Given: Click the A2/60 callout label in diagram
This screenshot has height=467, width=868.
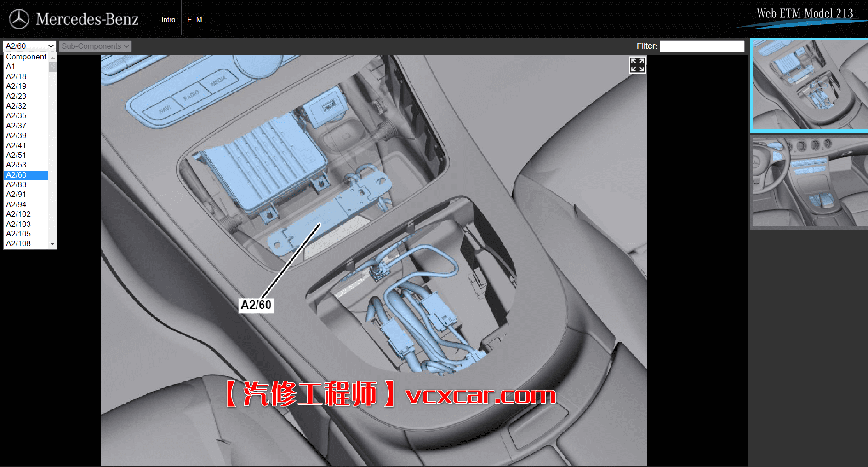Looking at the screenshot, I should pos(256,305).
